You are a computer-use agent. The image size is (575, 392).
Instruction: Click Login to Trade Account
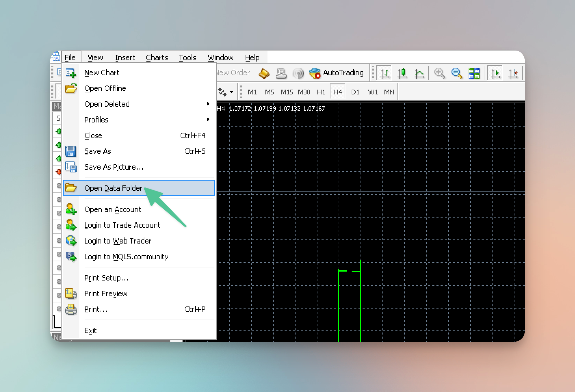tap(122, 225)
